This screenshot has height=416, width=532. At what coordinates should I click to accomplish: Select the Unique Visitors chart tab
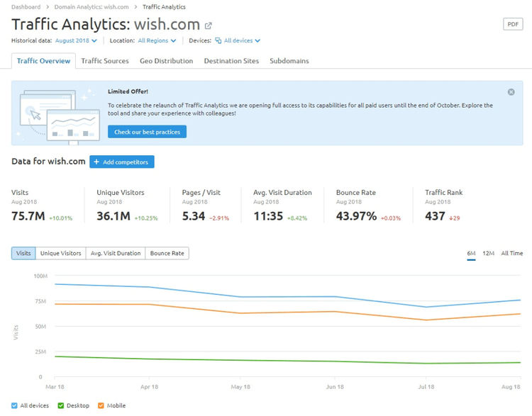(61, 253)
